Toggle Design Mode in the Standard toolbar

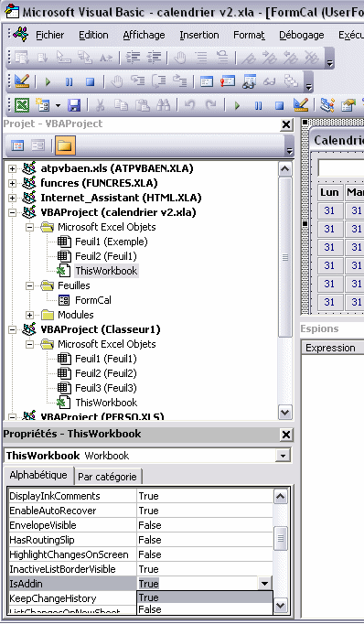point(301,105)
